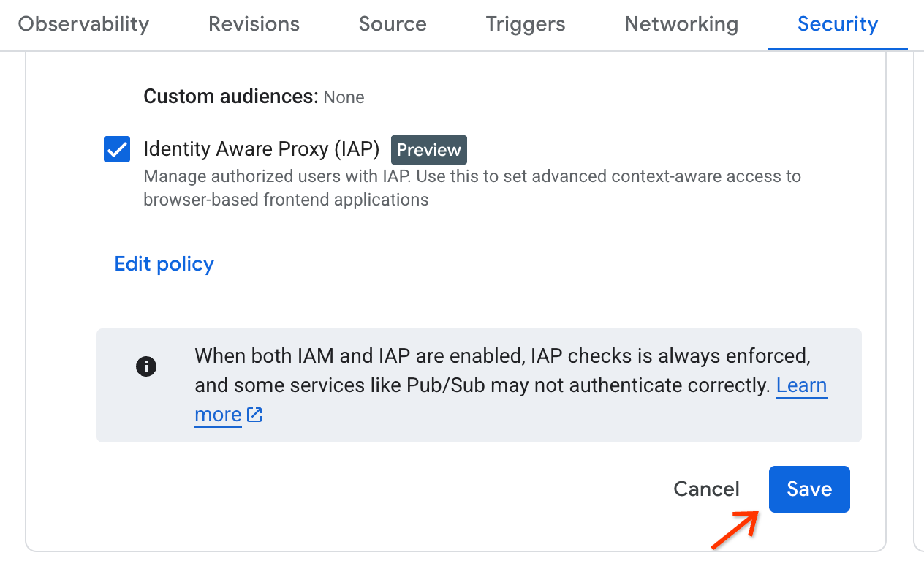The image size is (924, 569).
Task: Click the info icon in the notice banner
Action: (145, 366)
